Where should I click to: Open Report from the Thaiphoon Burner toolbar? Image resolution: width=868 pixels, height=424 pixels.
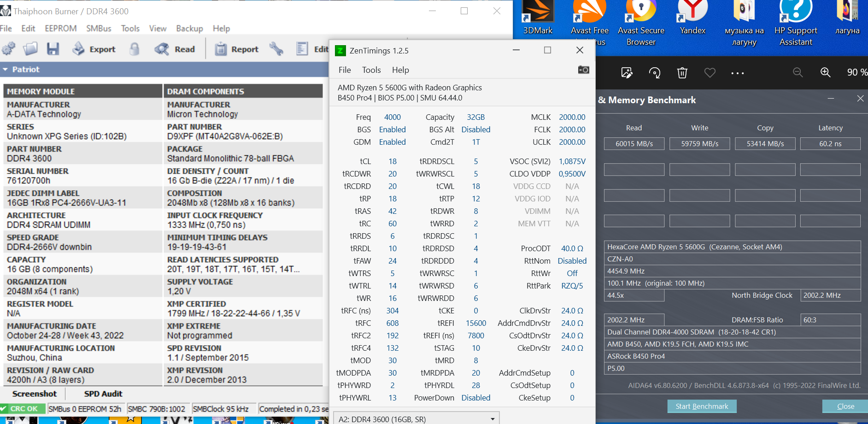point(237,49)
